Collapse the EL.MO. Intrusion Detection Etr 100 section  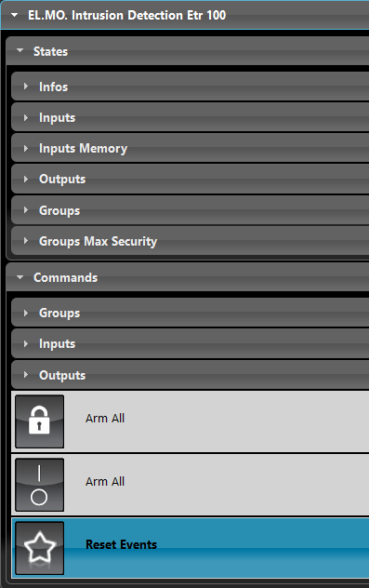[x=15, y=16]
